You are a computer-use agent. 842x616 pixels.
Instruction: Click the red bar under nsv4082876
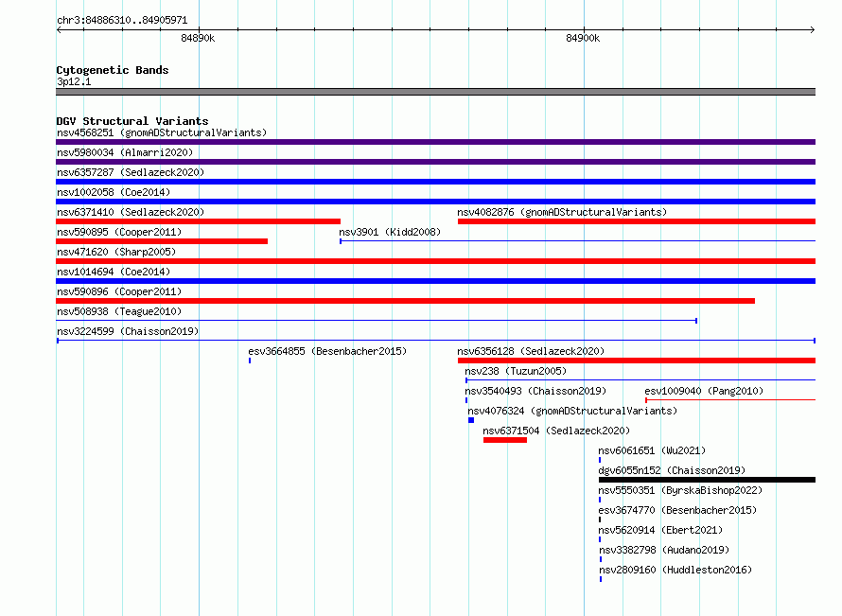637,221
